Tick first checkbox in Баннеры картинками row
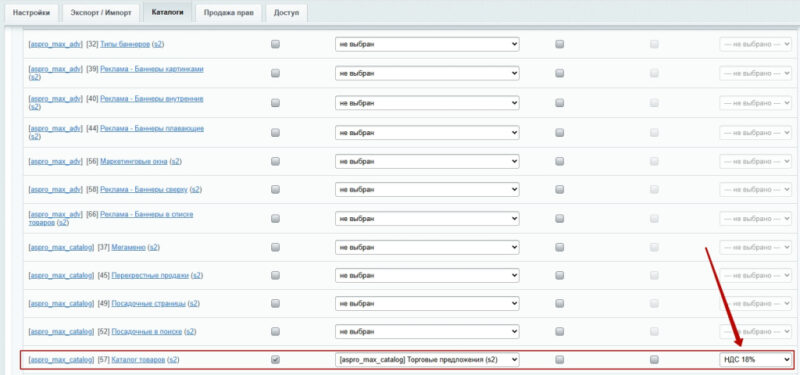Image resolution: width=800 pixels, height=375 pixels. point(276,73)
